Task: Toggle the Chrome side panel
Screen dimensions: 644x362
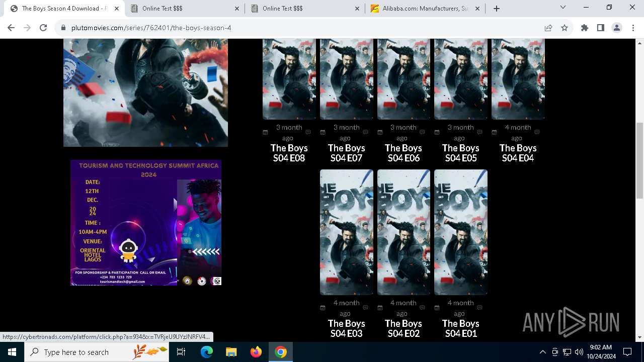Action: 601,28
